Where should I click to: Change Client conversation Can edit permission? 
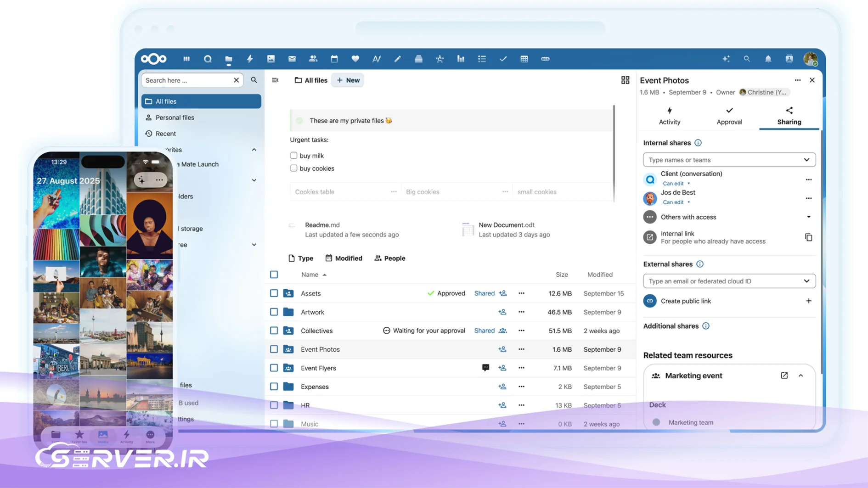(x=676, y=183)
